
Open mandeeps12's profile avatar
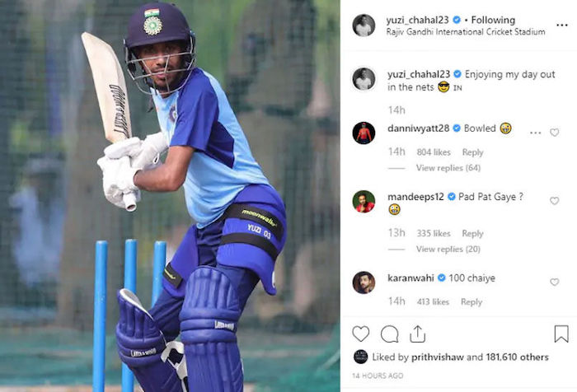pyautogui.click(x=364, y=202)
